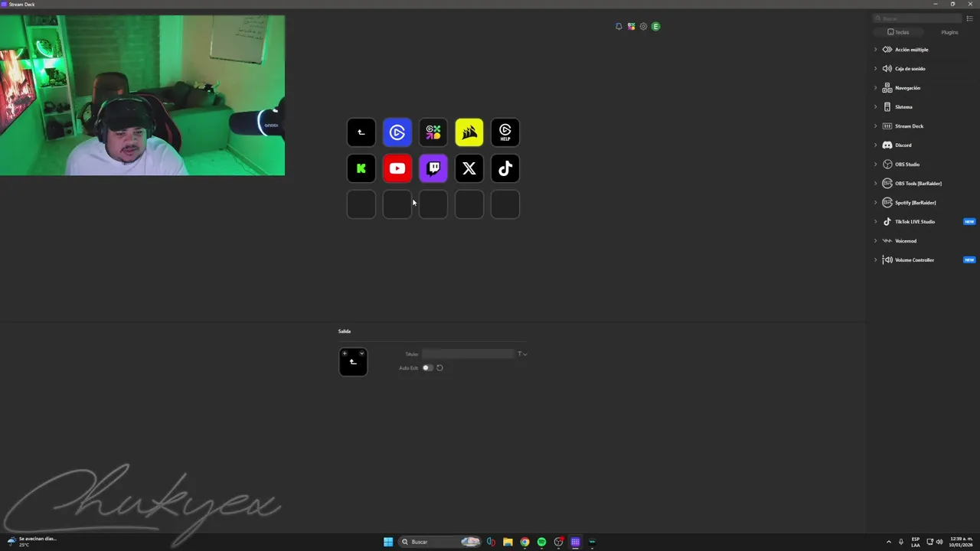Select the colorful Marketplace key

[433, 132]
